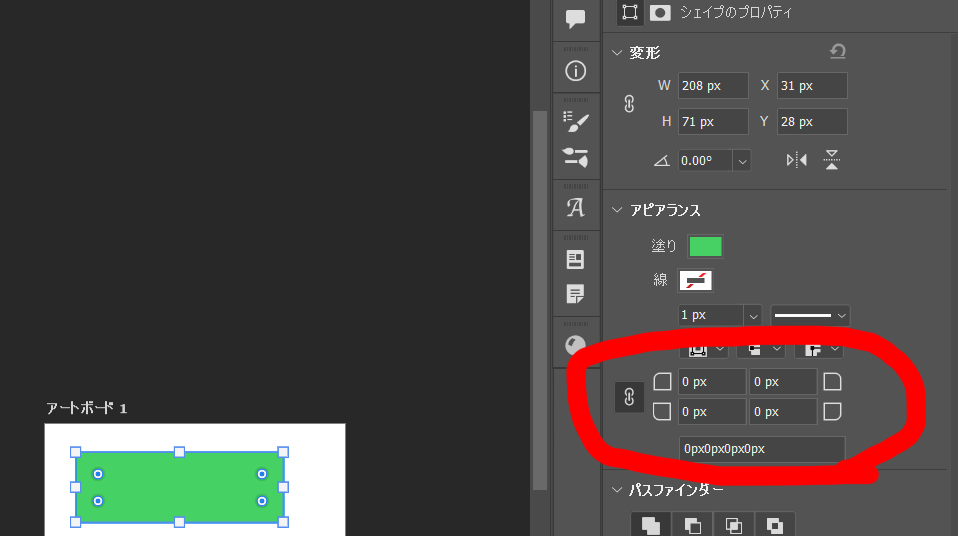
Task: Click the rotation angle icon
Action: (662, 161)
